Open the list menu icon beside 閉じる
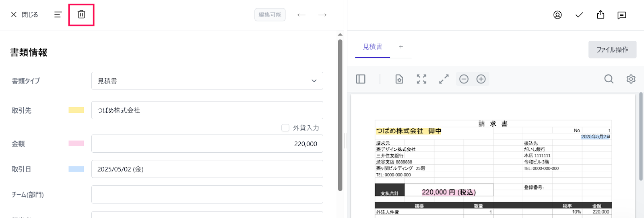Viewport: 644px width, 218px height. 58,15
